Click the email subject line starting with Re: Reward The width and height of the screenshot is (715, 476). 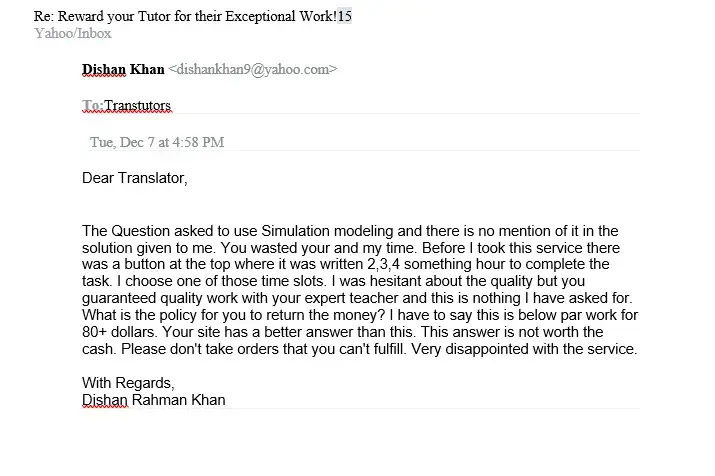[185, 16]
